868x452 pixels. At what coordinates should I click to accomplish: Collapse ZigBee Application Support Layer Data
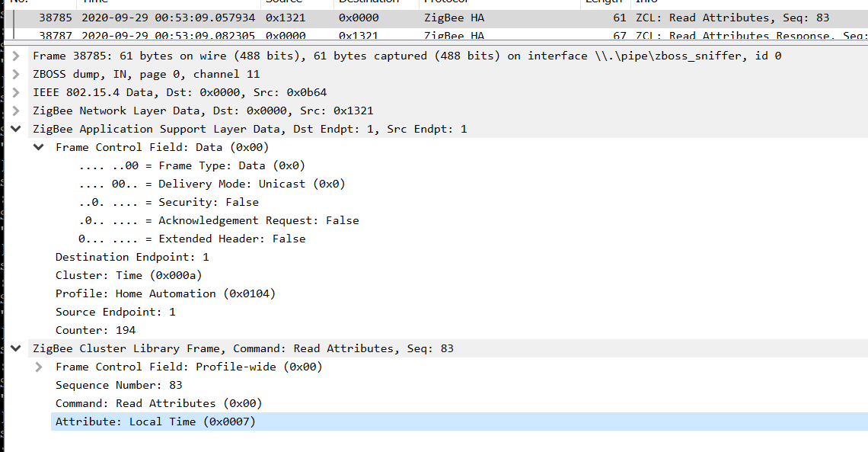click(x=16, y=129)
